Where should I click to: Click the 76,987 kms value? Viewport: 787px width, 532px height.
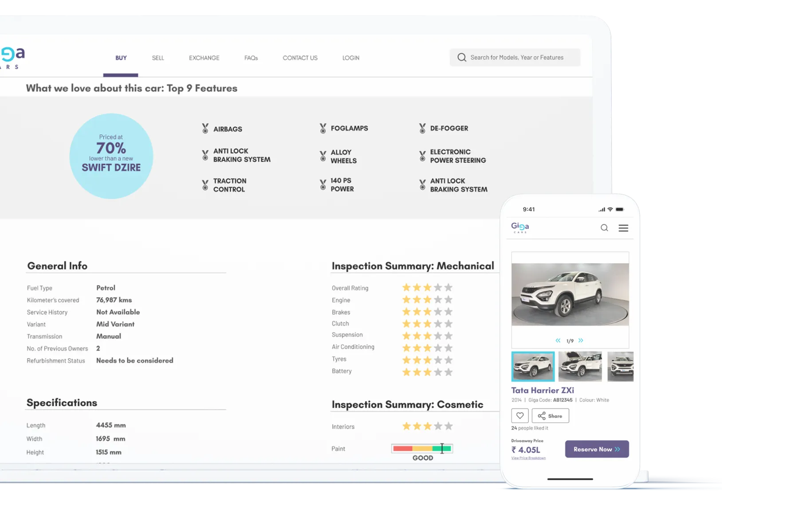pos(114,300)
